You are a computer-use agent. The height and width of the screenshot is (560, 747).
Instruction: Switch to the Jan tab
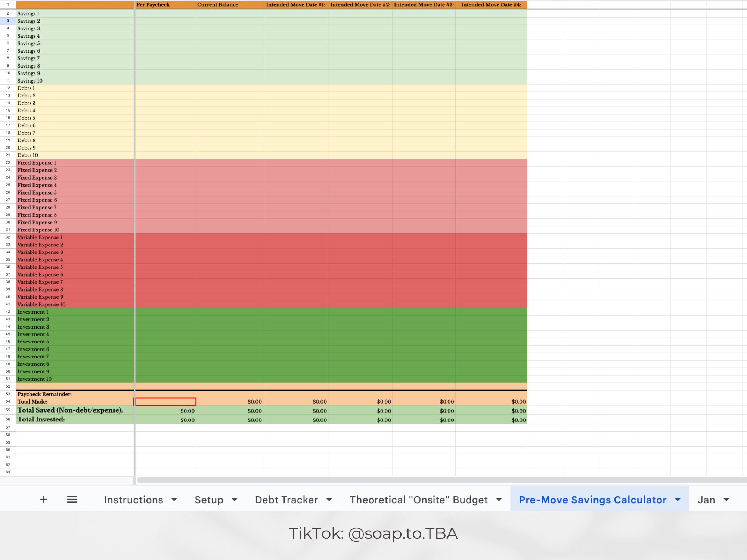[x=708, y=500]
